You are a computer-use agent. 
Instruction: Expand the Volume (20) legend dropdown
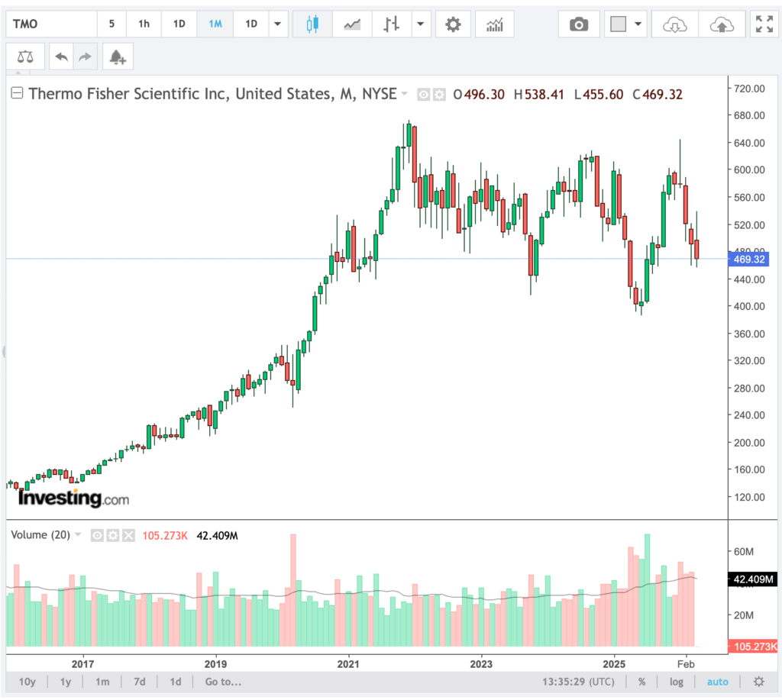(78, 535)
